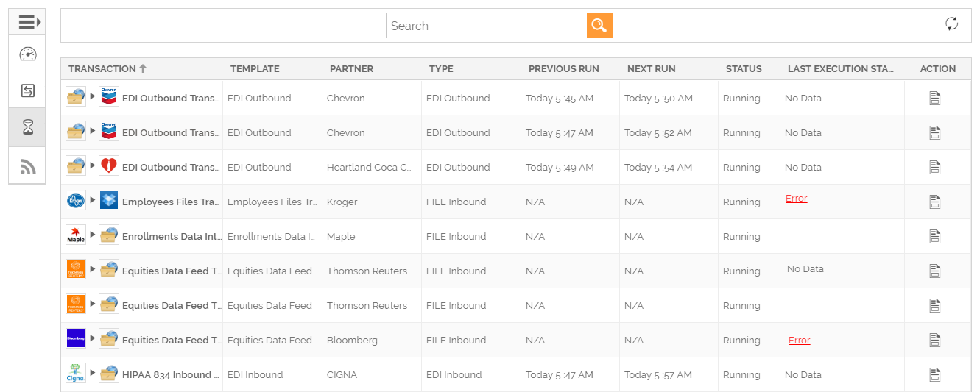Focus the Search text field
The image size is (980, 392).
point(486,26)
